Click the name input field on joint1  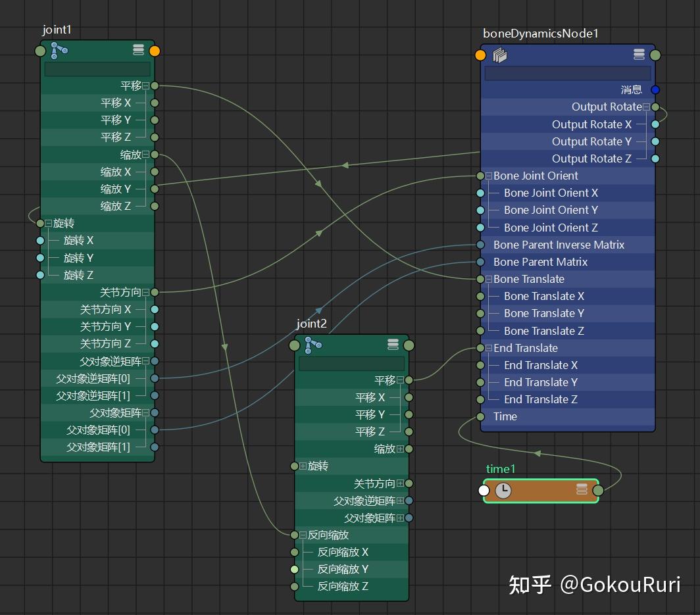pos(97,70)
